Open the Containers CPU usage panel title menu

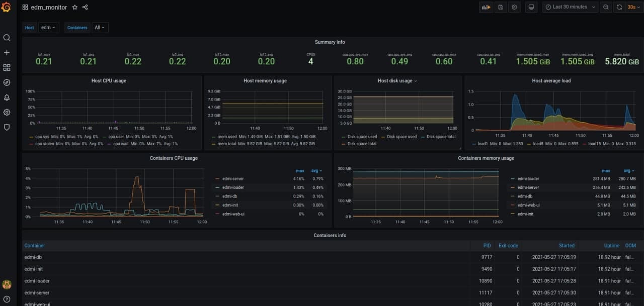[174, 158]
